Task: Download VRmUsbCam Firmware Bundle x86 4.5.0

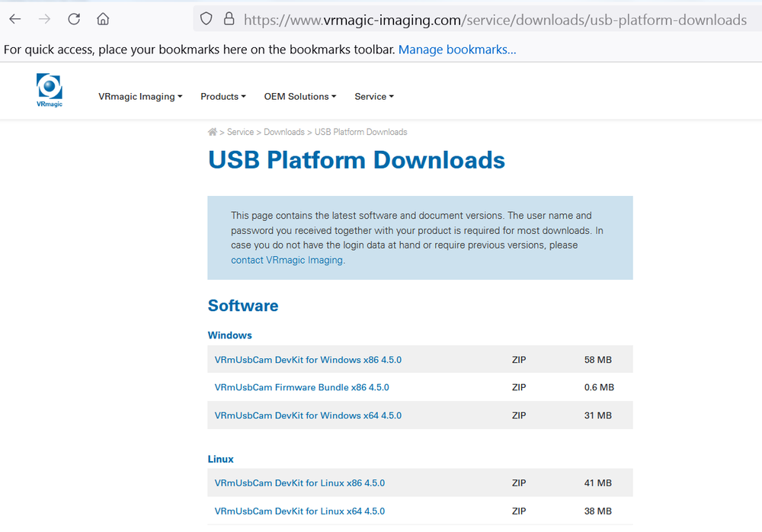Action: [x=302, y=388]
